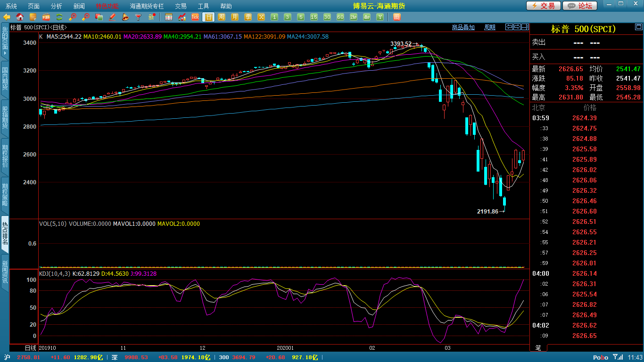
Task: Open the home page house icon
Action: point(20,17)
